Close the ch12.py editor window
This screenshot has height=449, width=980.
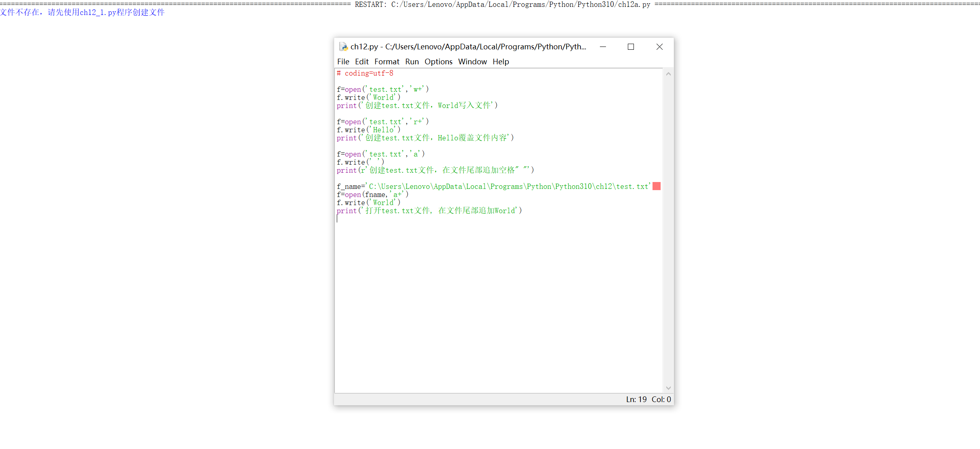click(659, 47)
